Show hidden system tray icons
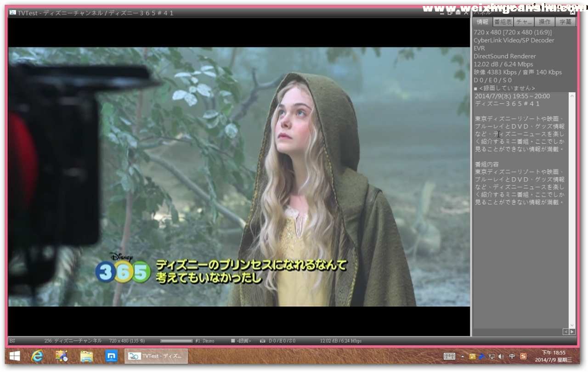 pyautogui.click(x=462, y=356)
